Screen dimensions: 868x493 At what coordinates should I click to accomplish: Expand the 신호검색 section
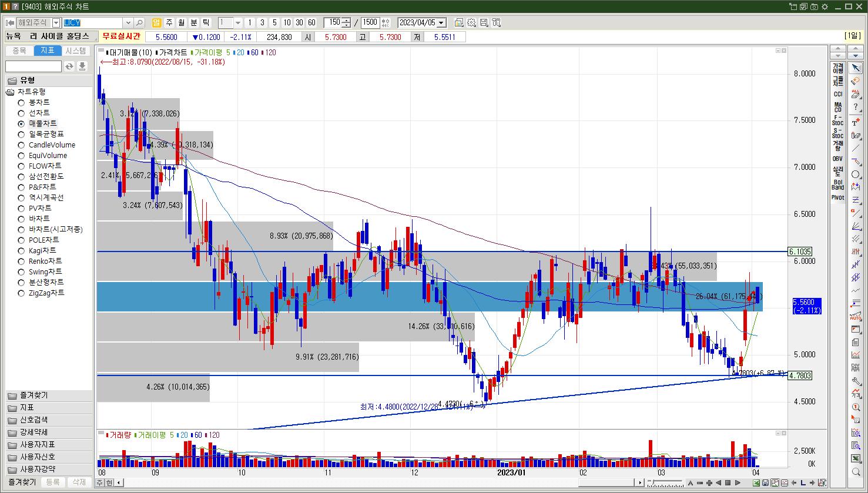[49, 420]
